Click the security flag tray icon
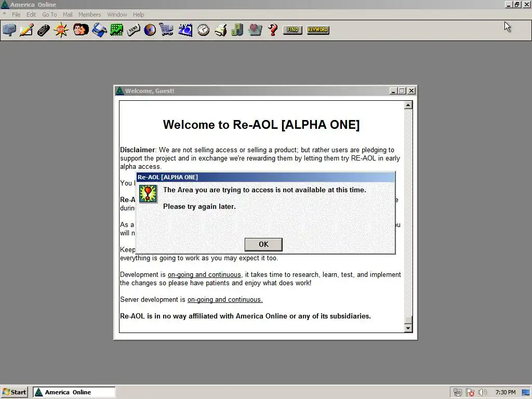This screenshot has width=532, height=399. pos(470,393)
